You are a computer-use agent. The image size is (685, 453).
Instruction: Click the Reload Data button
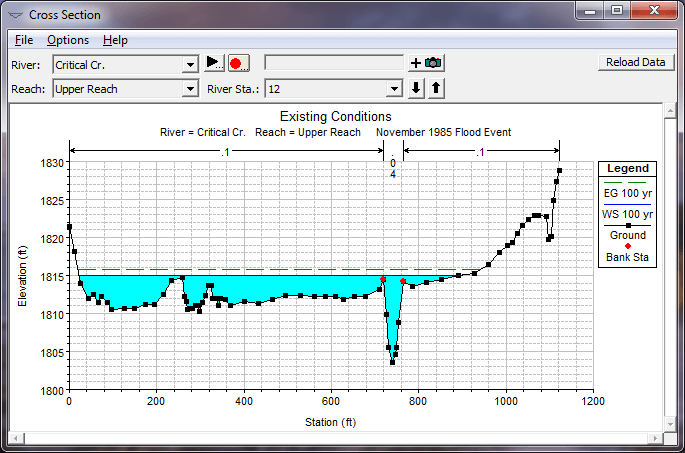tap(636, 62)
